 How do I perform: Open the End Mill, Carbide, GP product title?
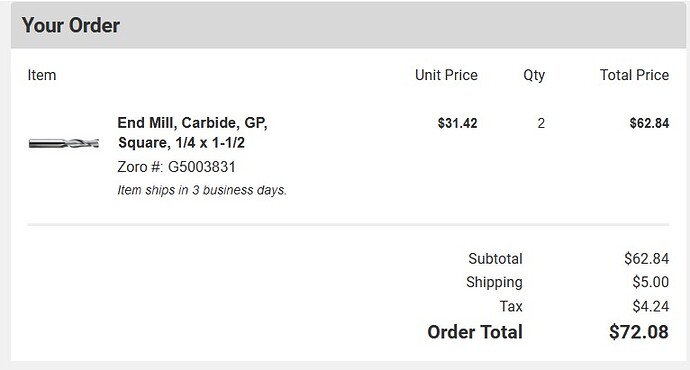click(193, 132)
